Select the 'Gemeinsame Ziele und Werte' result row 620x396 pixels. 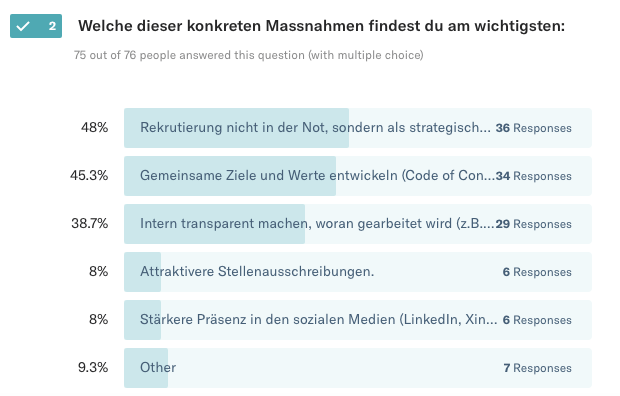(x=357, y=176)
